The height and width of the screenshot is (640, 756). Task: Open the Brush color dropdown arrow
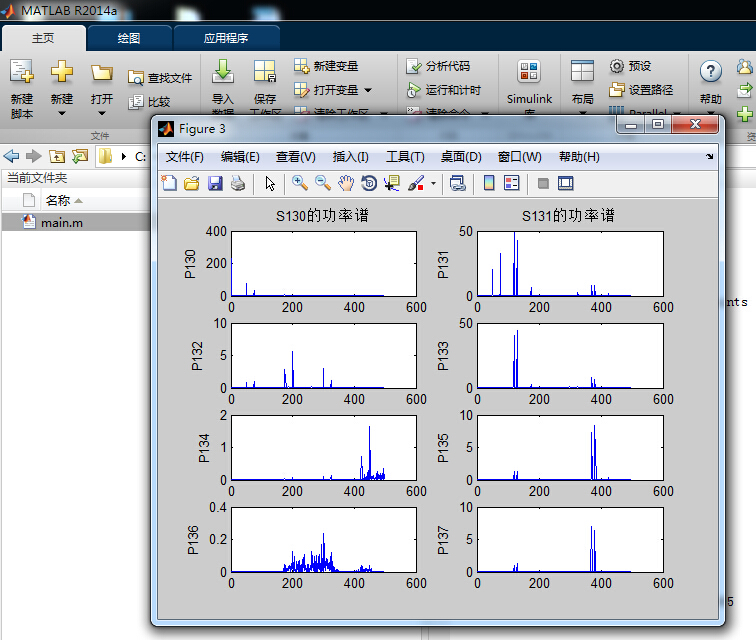pyautogui.click(x=433, y=183)
